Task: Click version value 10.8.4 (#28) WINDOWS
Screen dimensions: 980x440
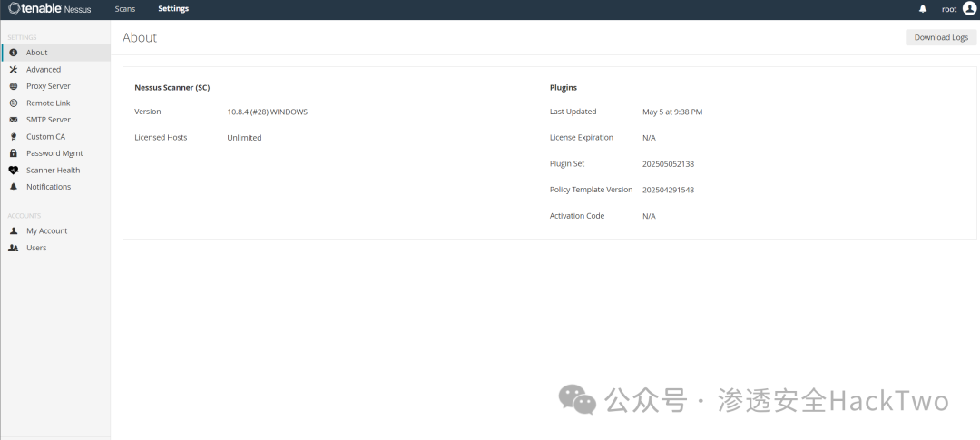Action: point(267,112)
